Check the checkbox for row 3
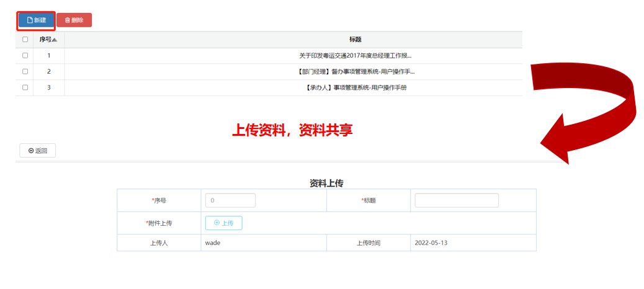Image resolution: width=644 pixels, height=289 pixels. 25,87
